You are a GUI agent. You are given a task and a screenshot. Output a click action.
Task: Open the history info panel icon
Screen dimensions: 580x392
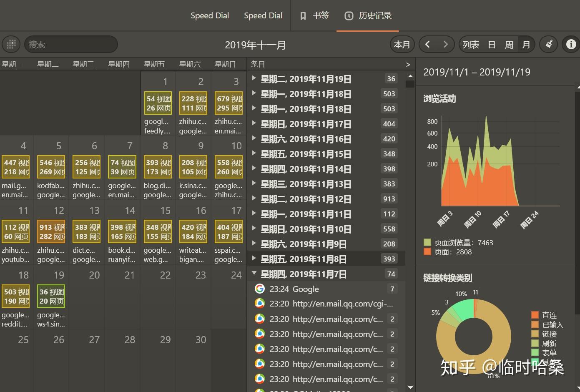571,44
